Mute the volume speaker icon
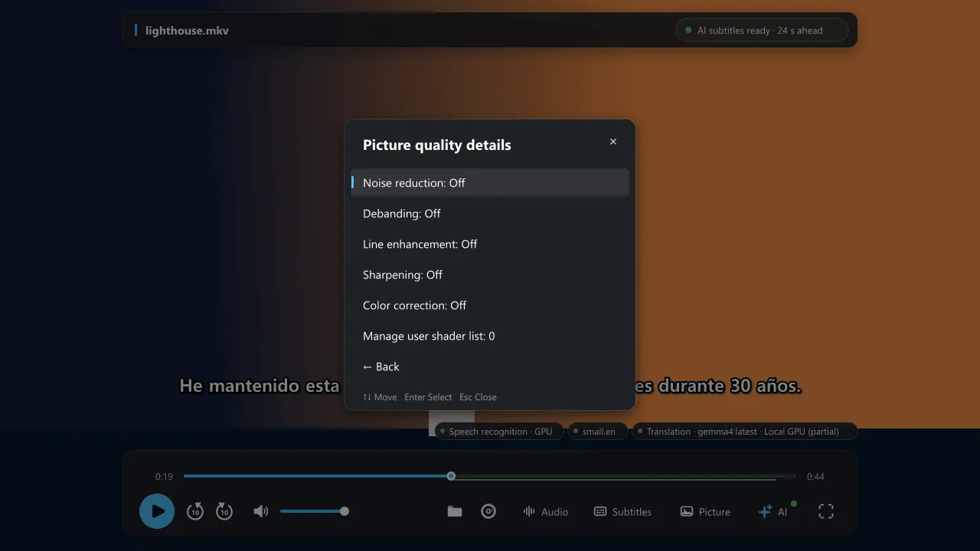 261,511
